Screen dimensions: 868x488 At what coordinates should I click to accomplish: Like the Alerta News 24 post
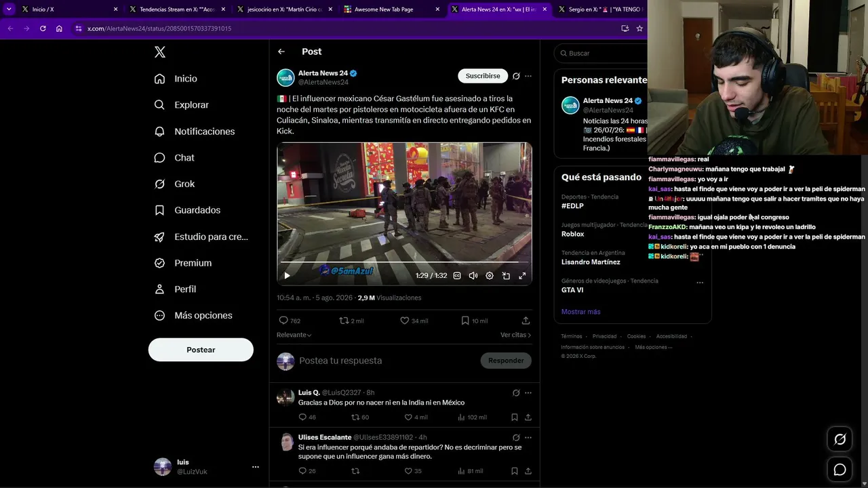point(414,321)
